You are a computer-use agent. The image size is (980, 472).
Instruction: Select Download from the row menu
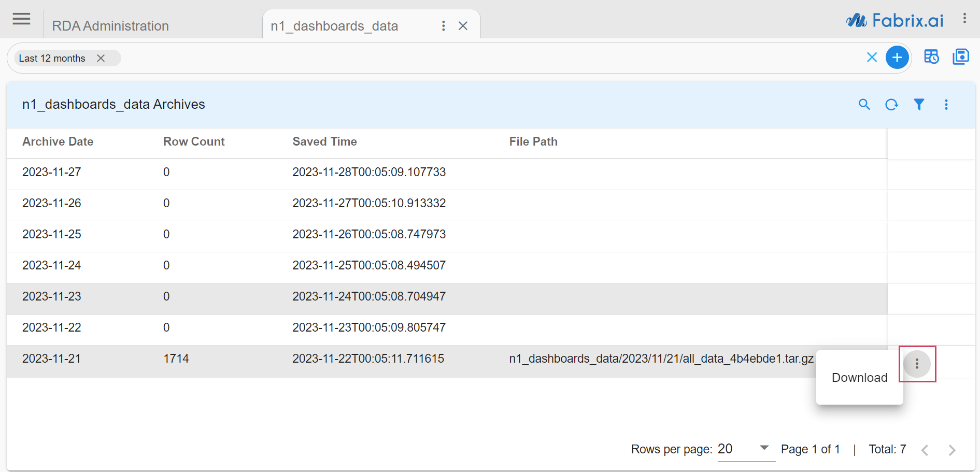859,378
